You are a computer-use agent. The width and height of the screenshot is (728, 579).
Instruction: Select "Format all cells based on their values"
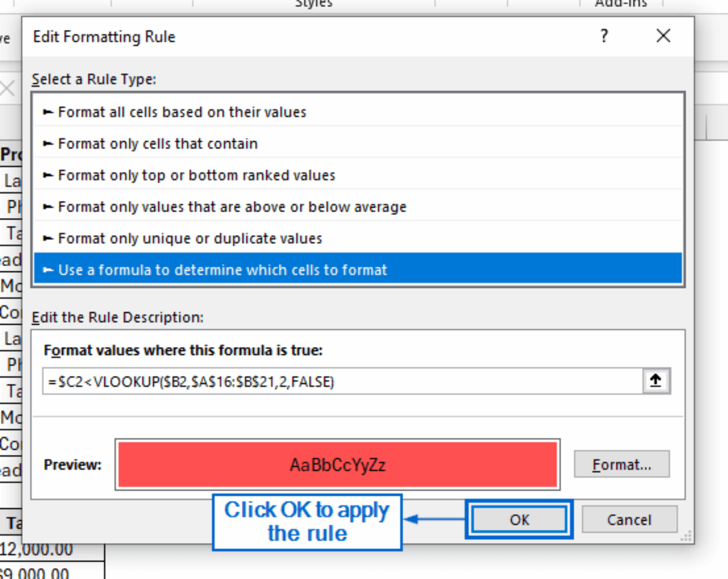click(x=182, y=112)
